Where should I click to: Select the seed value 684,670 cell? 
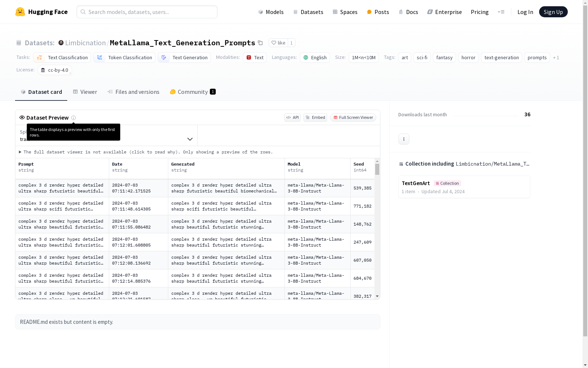click(x=362, y=278)
